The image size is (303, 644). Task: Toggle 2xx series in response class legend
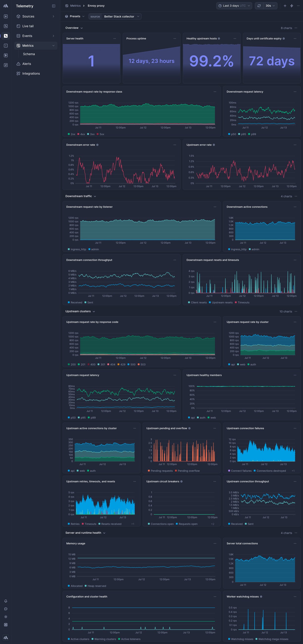[71, 134]
